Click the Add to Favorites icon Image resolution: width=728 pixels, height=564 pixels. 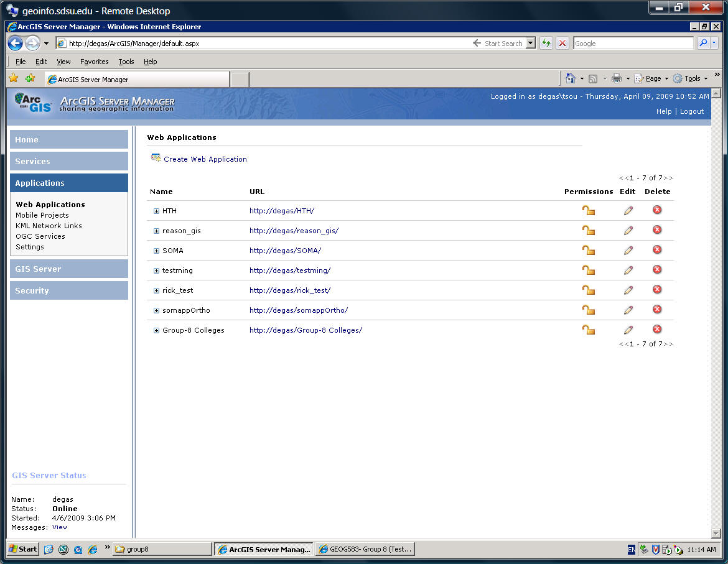pyautogui.click(x=30, y=78)
